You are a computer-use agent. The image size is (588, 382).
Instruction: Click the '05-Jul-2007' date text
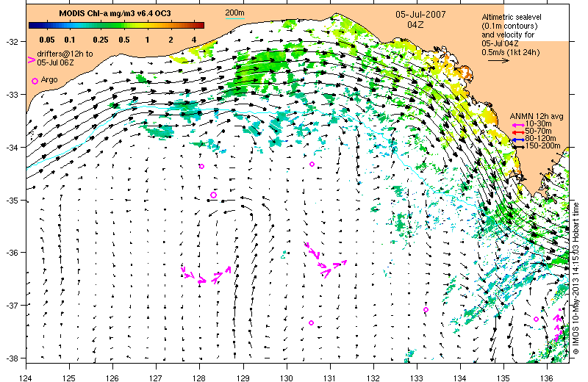point(420,14)
